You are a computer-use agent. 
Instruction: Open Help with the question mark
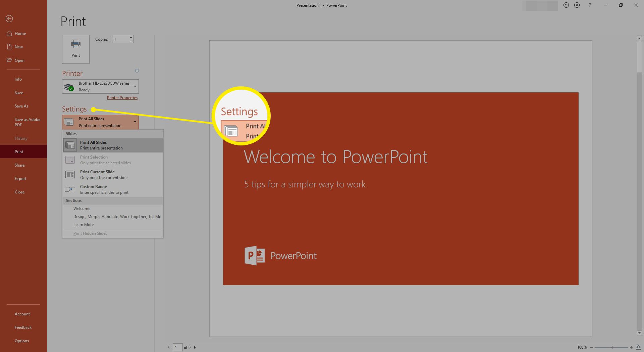pos(590,5)
